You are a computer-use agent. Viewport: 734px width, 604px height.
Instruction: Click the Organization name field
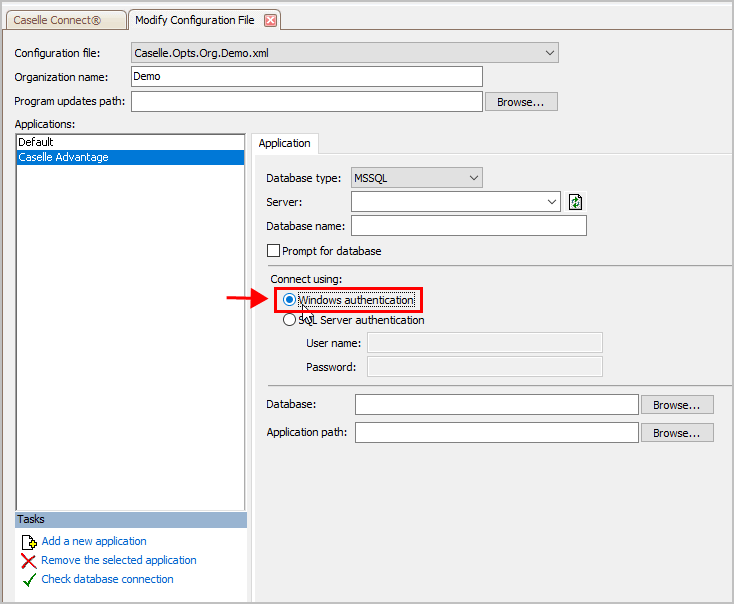click(x=307, y=76)
